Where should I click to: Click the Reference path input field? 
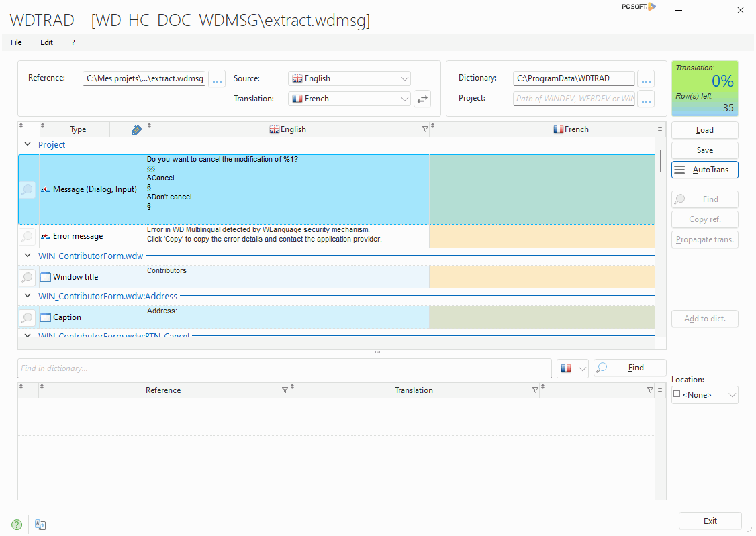coord(144,78)
